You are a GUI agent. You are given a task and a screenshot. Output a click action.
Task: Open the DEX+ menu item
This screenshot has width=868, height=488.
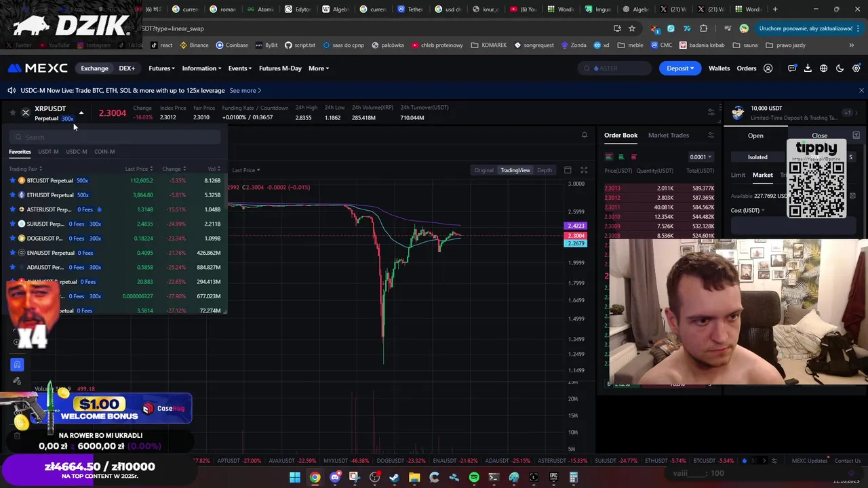point(127,68)
